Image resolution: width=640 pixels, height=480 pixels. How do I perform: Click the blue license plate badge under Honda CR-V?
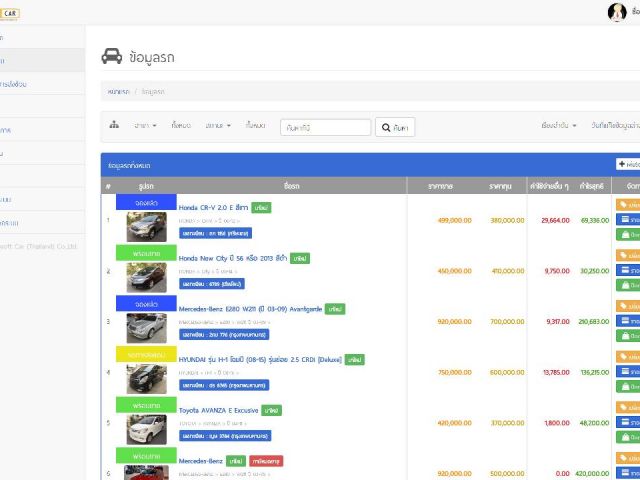tap(216, 233)
